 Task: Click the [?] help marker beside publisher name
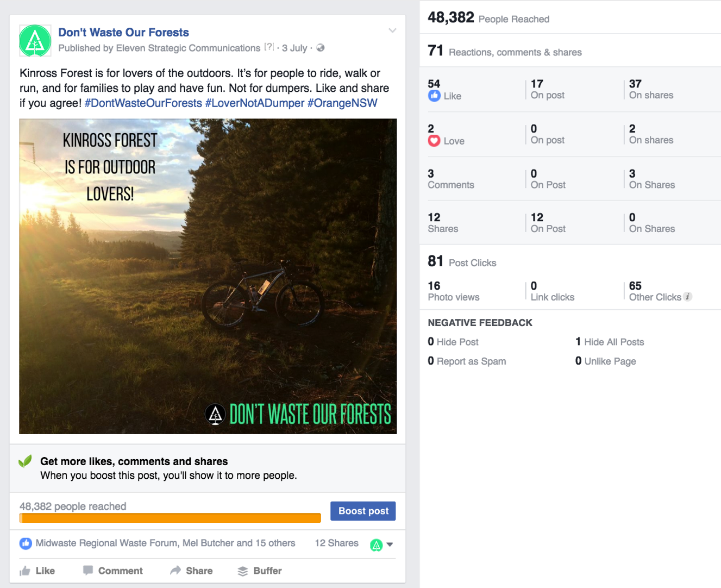(269, 47)
